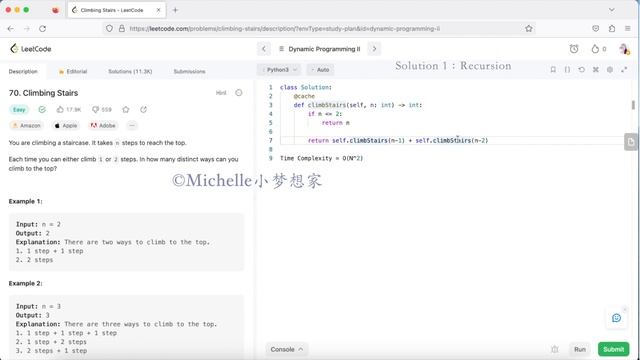Open the browser hamburger menu
The height and width of the screenshot is (360, 640).
pyautogui.click(x=628, y=29)
